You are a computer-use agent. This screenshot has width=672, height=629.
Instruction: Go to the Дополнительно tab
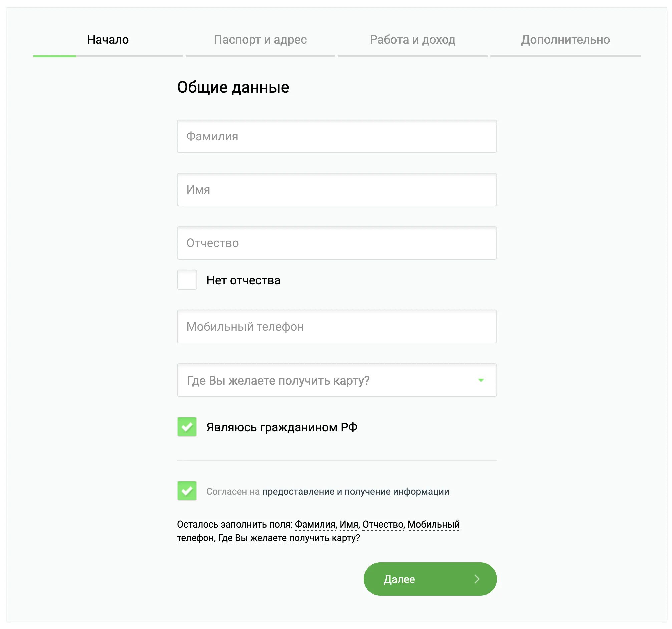pos(565,40)
